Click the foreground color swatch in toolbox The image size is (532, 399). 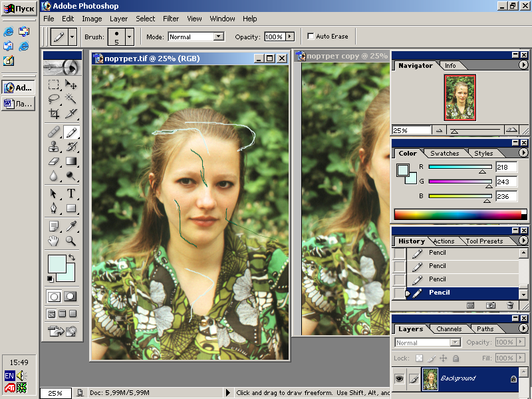(57, 263)
